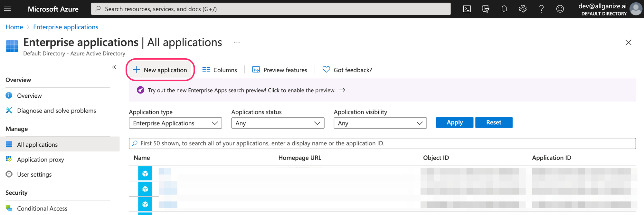Focus the applications search field
644x215 pixels.
pos(382,143)
